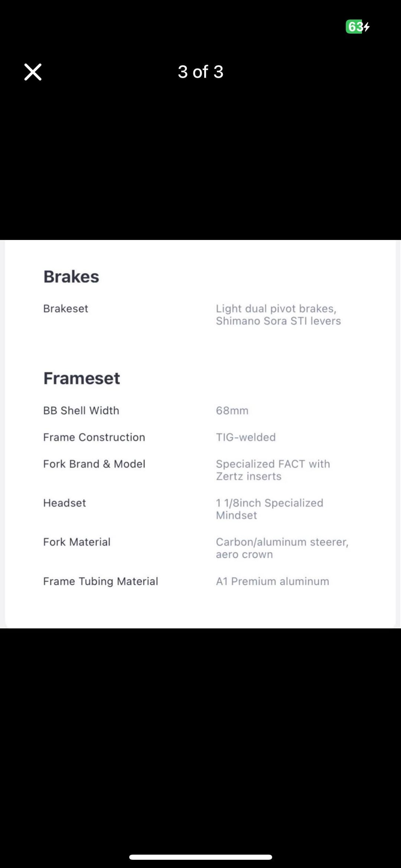Select the Frame Construction label

[94, 437]
